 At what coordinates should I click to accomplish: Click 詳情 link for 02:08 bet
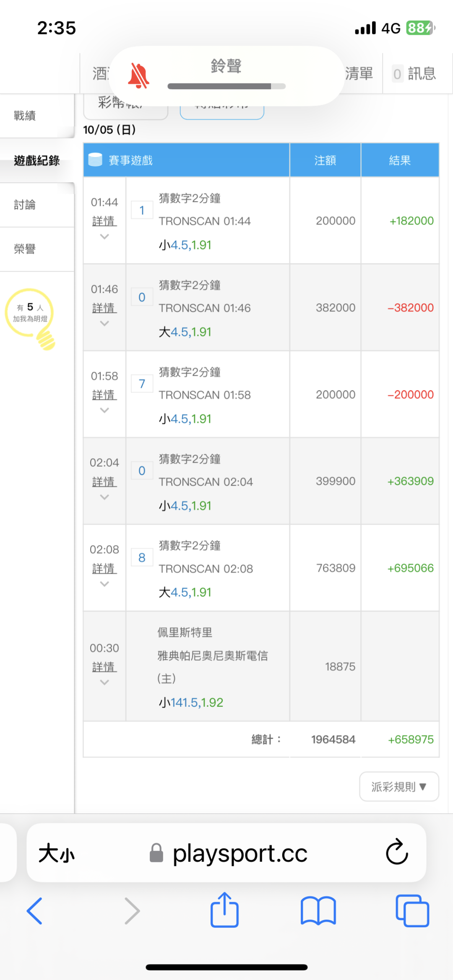[104, 569]
